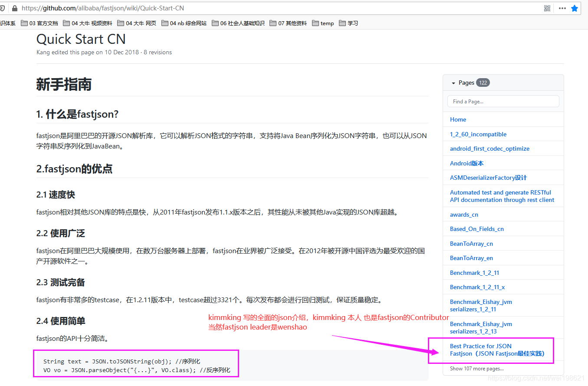
Task: Open Benchmark_Eishay_jvm serializers_1_2_11 page
Action: 481,306
